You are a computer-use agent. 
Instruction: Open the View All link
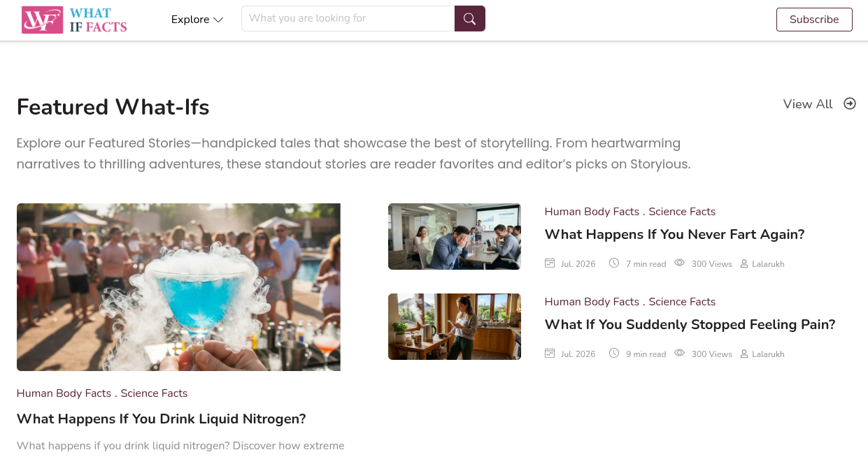click(x=819, y=104)
